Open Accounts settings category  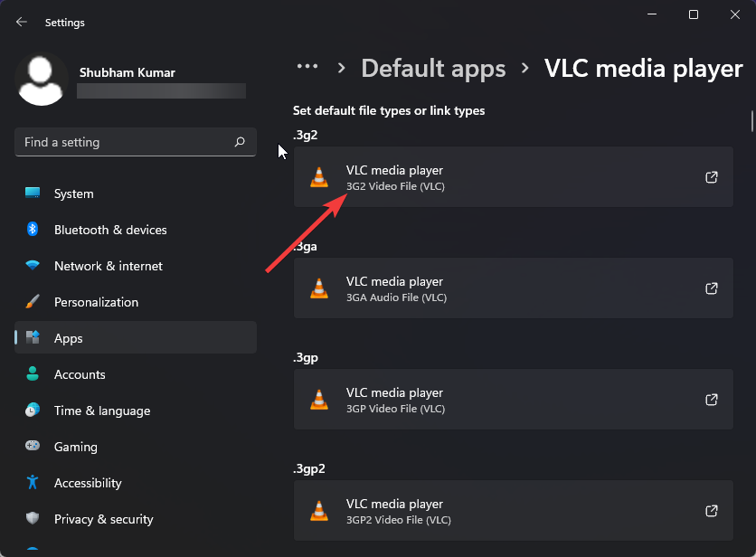tap(136, 374)
